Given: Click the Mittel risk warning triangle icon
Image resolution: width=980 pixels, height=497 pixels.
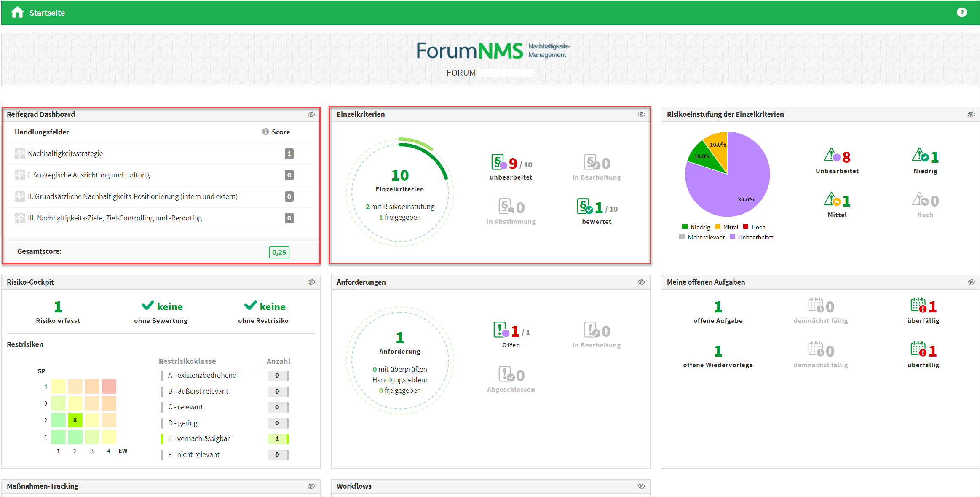Looking at the screenshot, I should click(x=832, y=200).
